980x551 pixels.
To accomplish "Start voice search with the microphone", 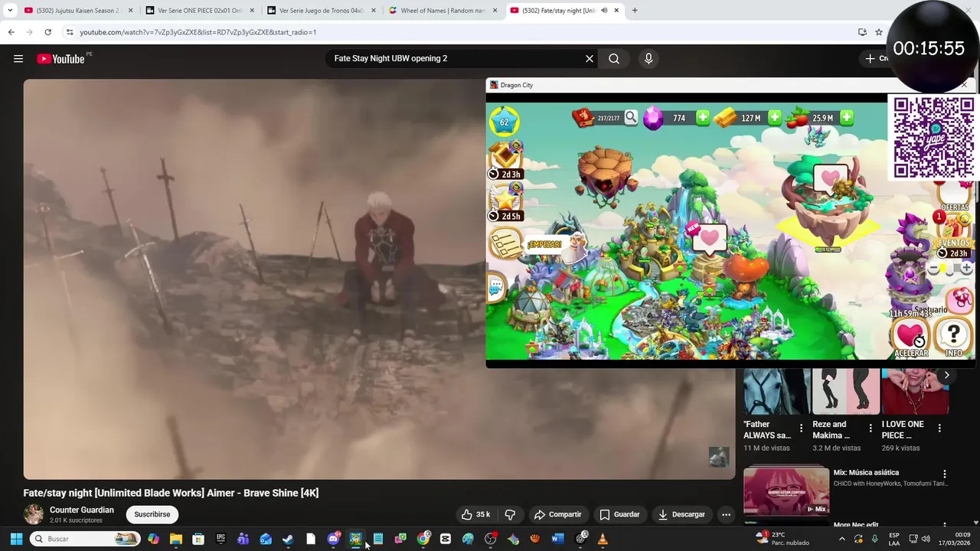I will [648, 59].
